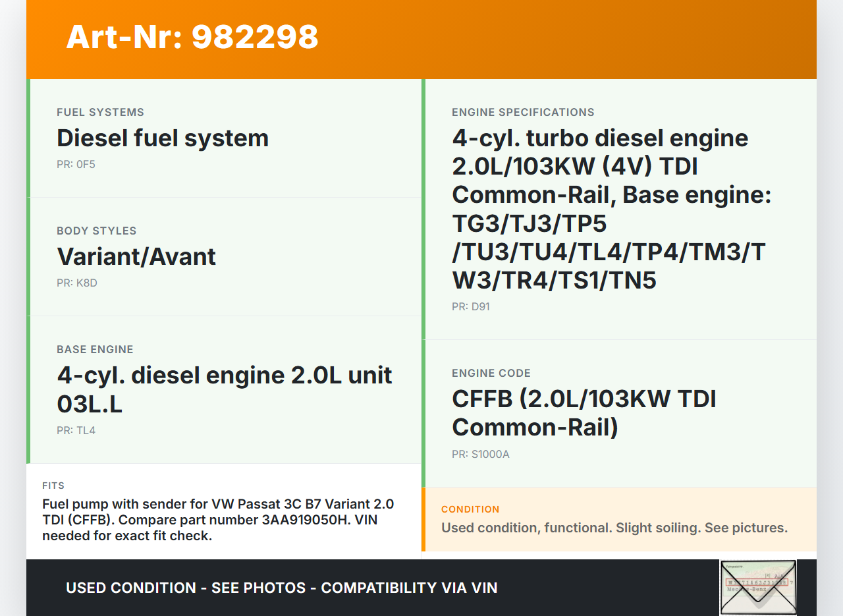Select the Diesel fuel system heading
The height and width of the screenshot is (616, 843).
[163, 138]
